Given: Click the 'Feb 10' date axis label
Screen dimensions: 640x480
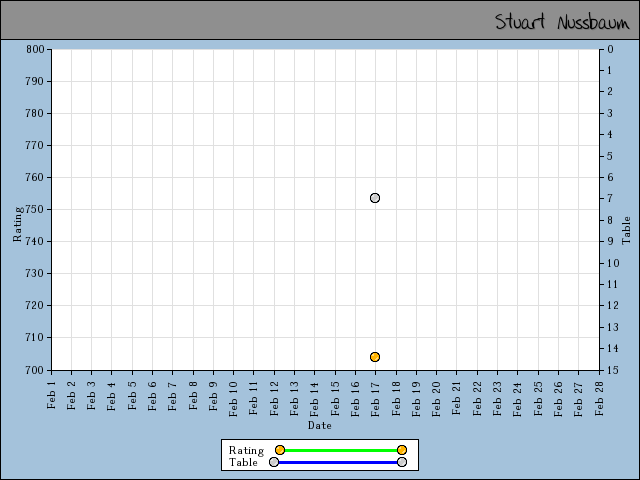Looking at the screenshot, I should 233,399.
